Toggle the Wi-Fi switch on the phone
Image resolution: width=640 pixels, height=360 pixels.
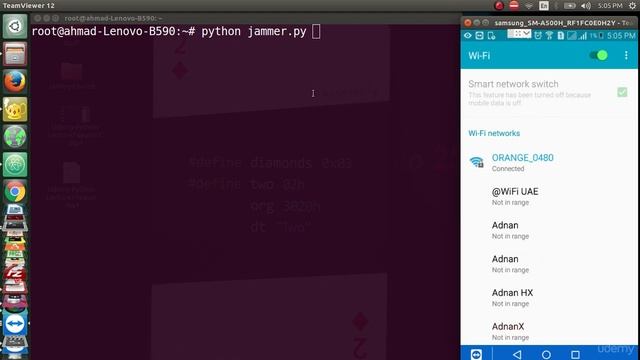point(599,56)
